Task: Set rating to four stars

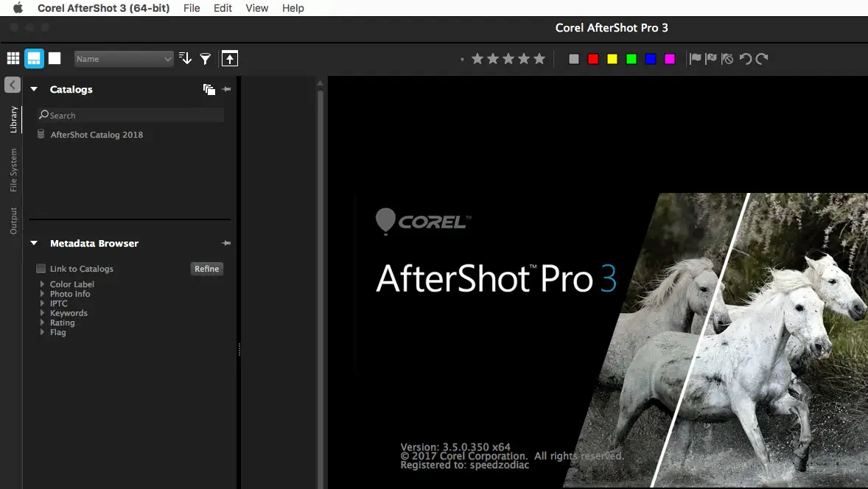Action: 524,59
